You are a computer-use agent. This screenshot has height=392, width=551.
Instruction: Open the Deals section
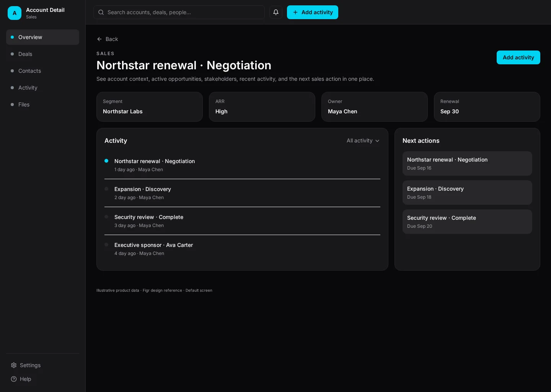coord(42,54)
